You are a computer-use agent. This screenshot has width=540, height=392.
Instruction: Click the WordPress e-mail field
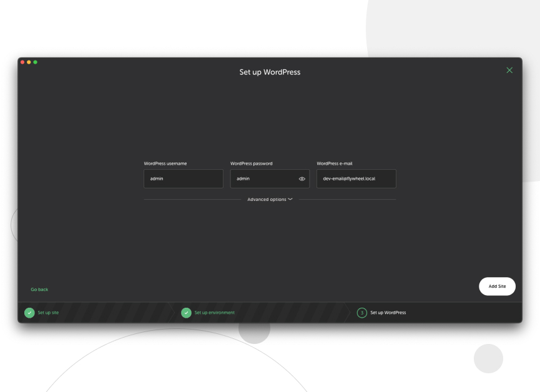pyautogui.click(x=356, y=179)
